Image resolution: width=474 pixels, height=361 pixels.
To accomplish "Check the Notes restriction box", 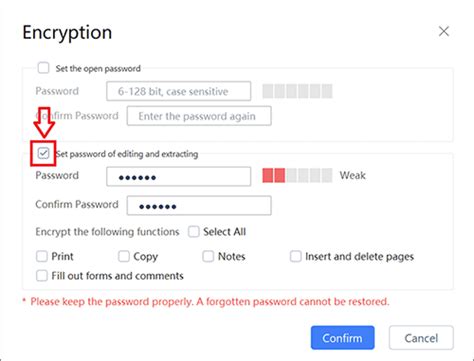I will point(208,256).
